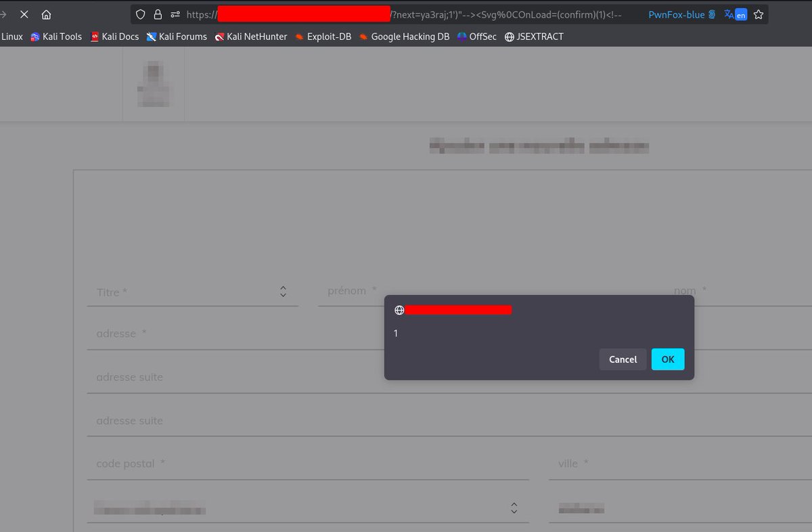Focus the first adresse suite field
Image resolution: width=812 pixels, height=532 pixels.
click(x=449, y=377)
